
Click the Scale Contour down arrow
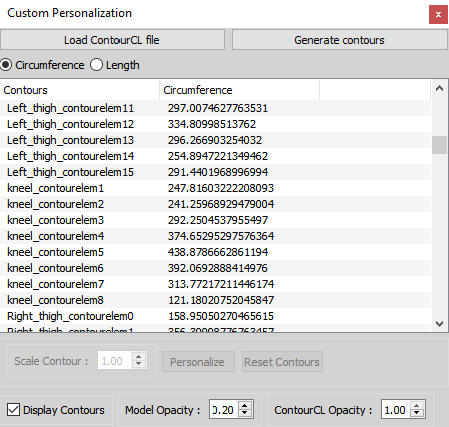[x=138, y=364]
